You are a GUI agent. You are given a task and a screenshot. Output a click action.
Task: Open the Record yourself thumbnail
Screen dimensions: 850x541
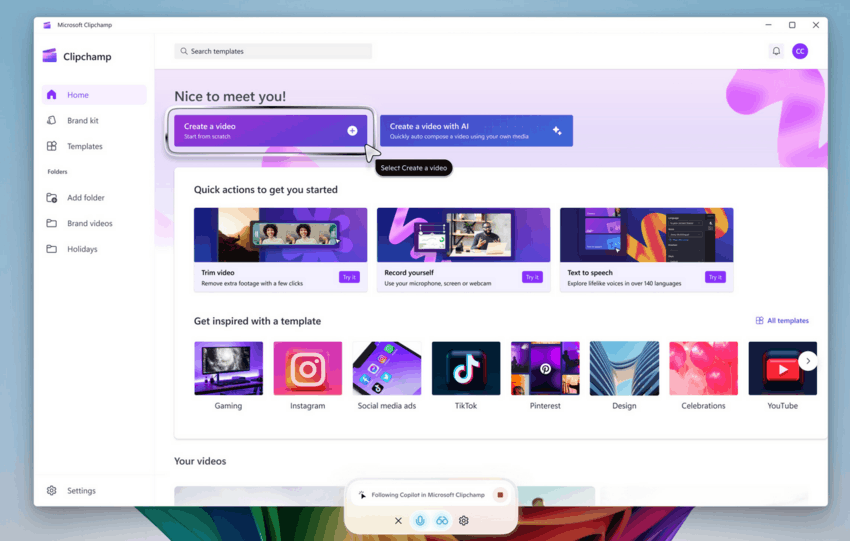tap(463, 235)
